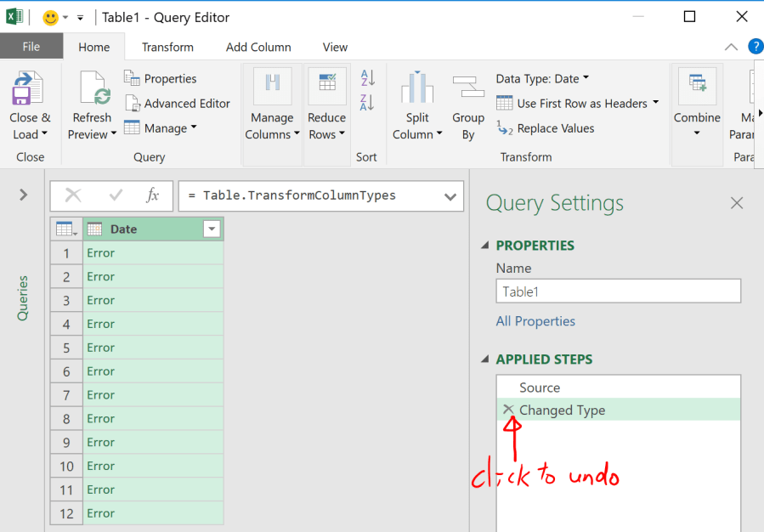Click the Close & Load icon
Image resolution: width=764 pixels, height=532 pixels.
29,89
